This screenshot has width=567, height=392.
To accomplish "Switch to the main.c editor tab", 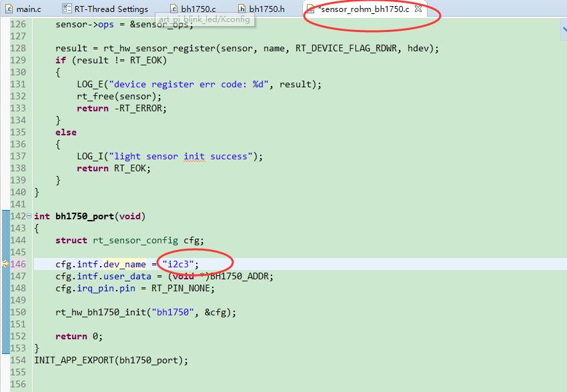I will (x=23, y=9).
